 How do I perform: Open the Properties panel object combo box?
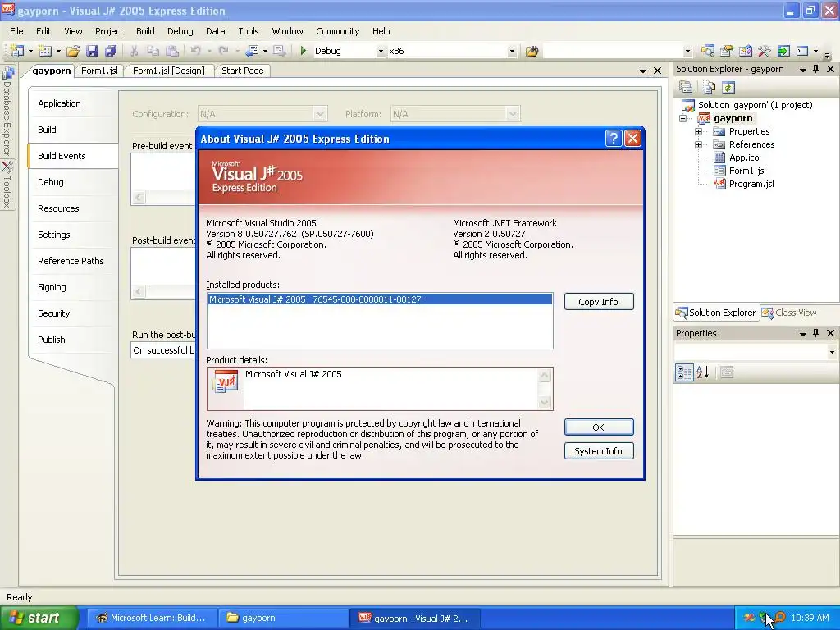click(x=756, y=351)
